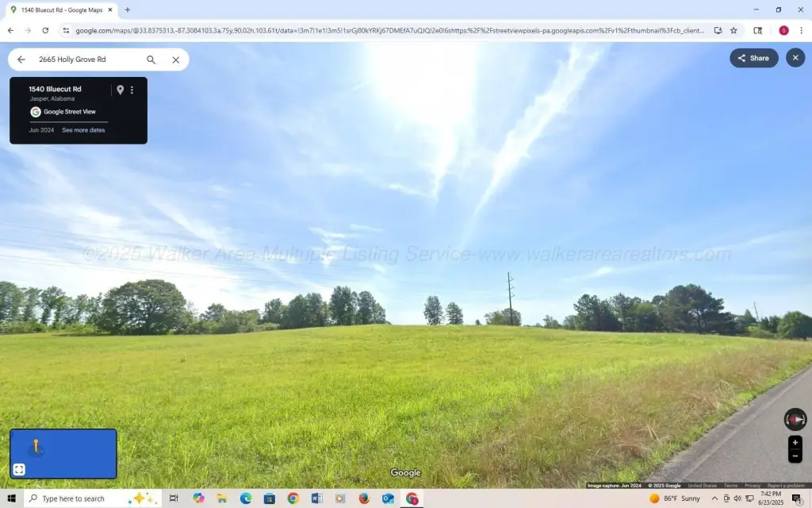Image resolution: width=812 pixels, height=508 pixels.
Task: Click the Report a problem link
Action: (x=785, y=485)
